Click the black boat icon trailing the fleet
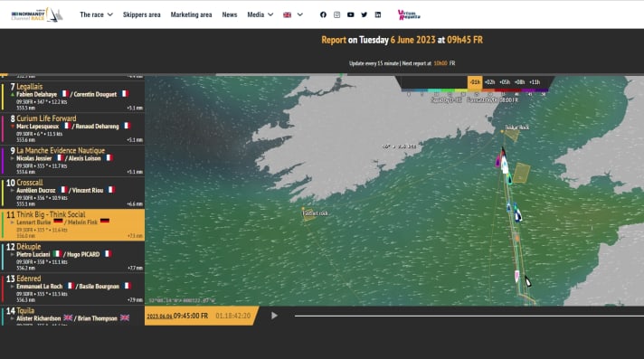The image size is (644, 359). tap(527, 281)
